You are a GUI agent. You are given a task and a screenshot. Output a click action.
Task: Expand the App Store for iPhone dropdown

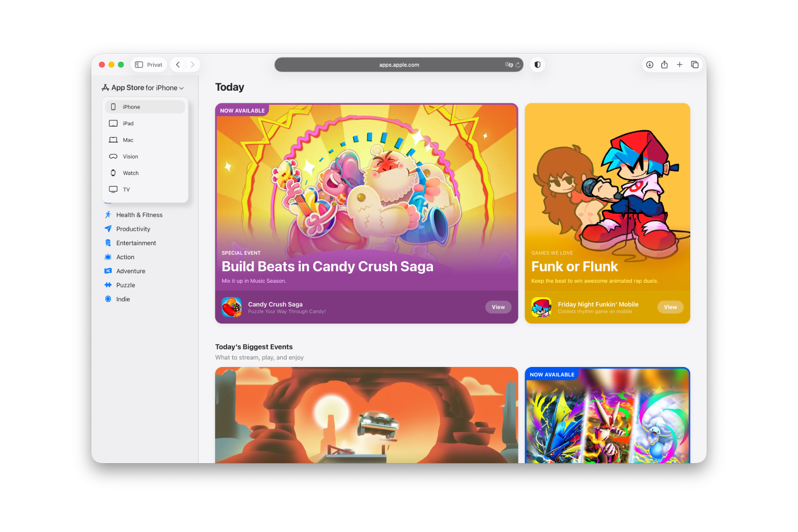(143, 87)
